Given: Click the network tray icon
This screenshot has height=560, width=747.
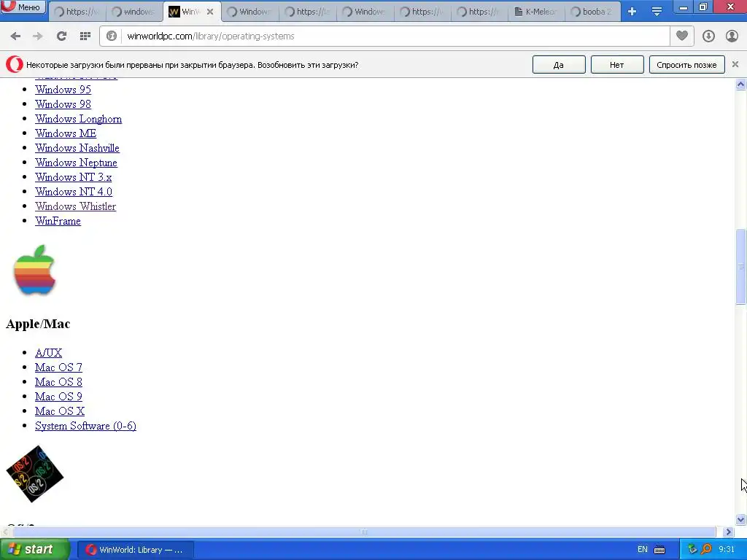Looking at the screenshot, I should coord(692,550).
